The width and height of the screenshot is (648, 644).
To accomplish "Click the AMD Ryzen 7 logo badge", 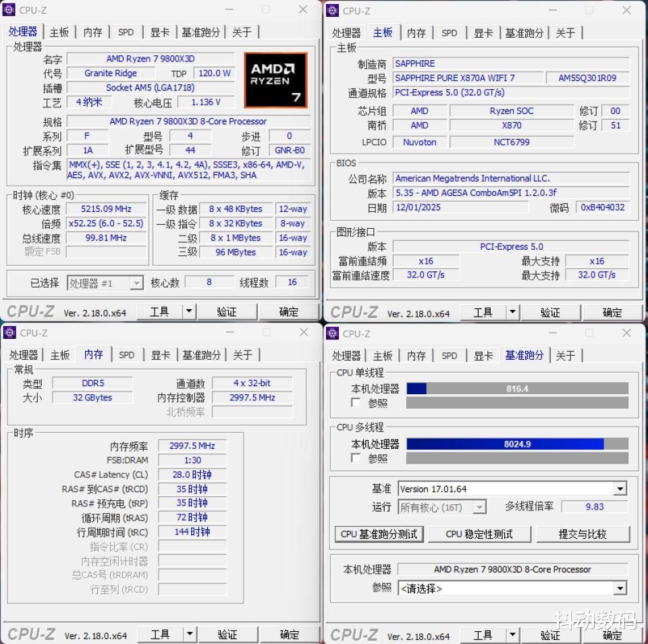I will (x=275, y=80).
